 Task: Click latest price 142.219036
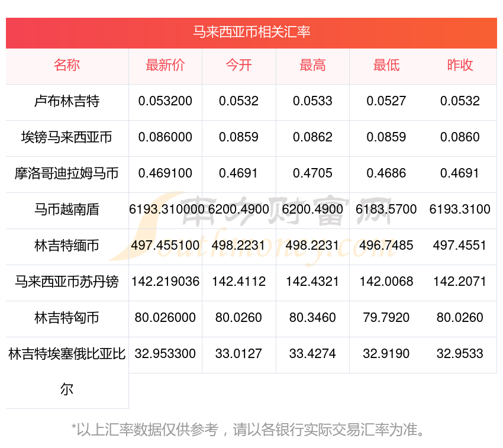(x=165, y=282)
